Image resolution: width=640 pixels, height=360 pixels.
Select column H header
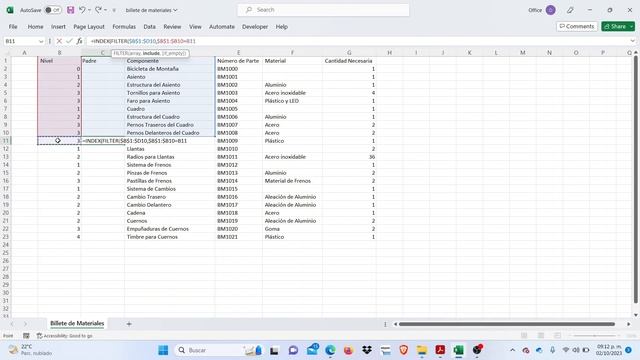tap(389, 53)
